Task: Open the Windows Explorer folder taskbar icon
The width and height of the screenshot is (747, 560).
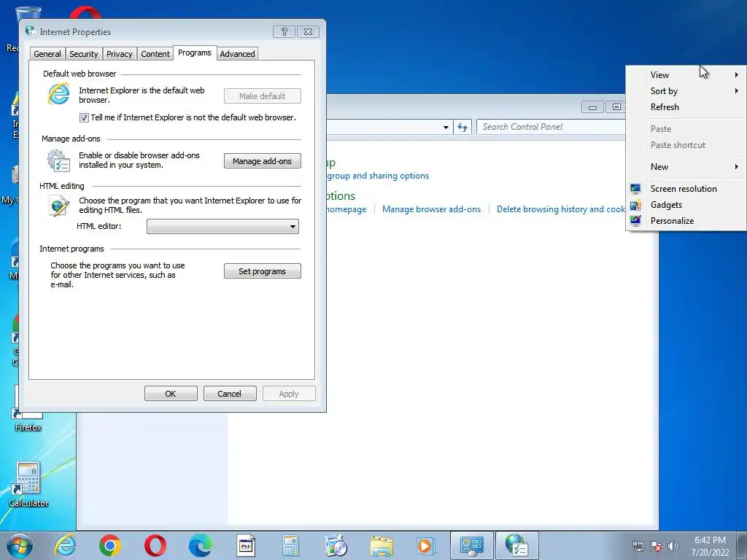Action: coord(382,545)
